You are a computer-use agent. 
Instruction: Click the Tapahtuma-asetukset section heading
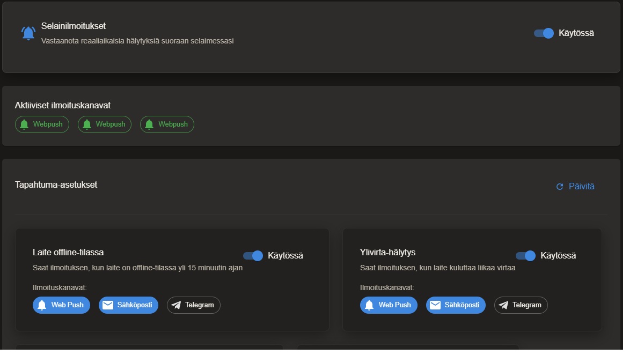coord(56,185)
